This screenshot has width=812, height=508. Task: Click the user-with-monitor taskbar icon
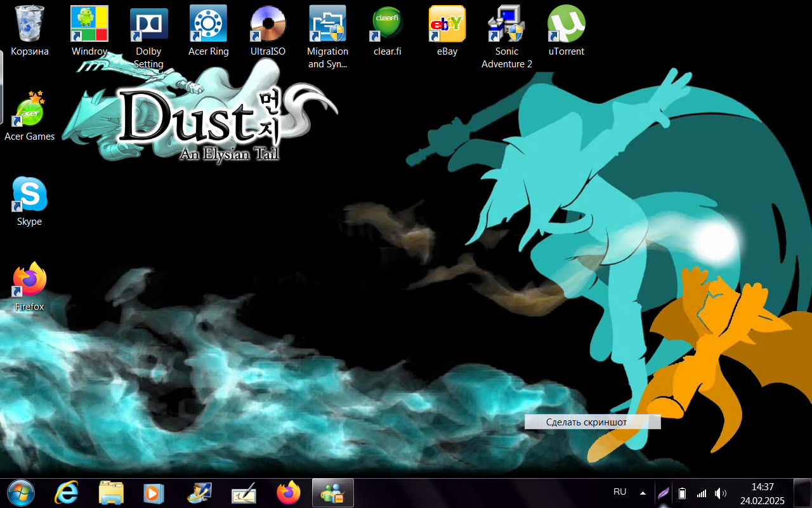point(199,493)
